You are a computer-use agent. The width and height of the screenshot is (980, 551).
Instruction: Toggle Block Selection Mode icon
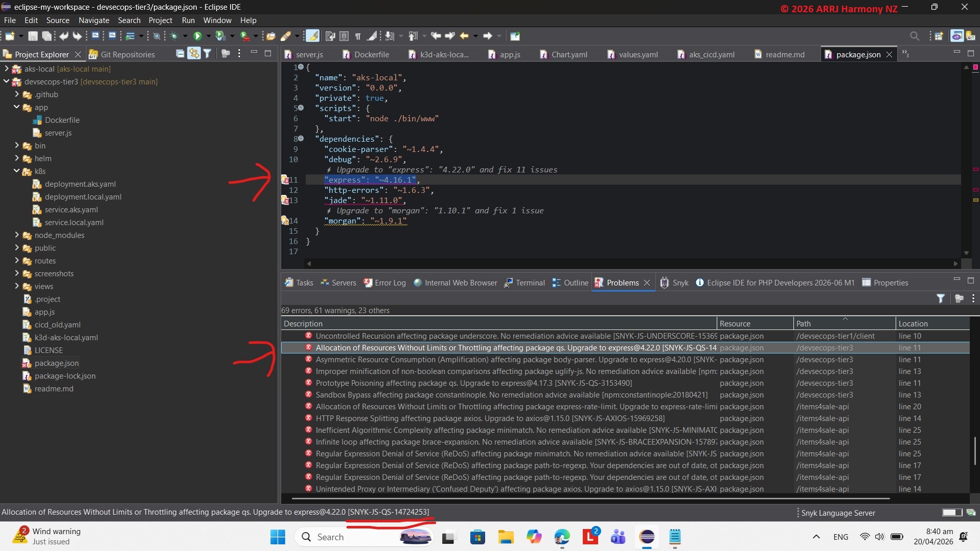tap(344, 36)
